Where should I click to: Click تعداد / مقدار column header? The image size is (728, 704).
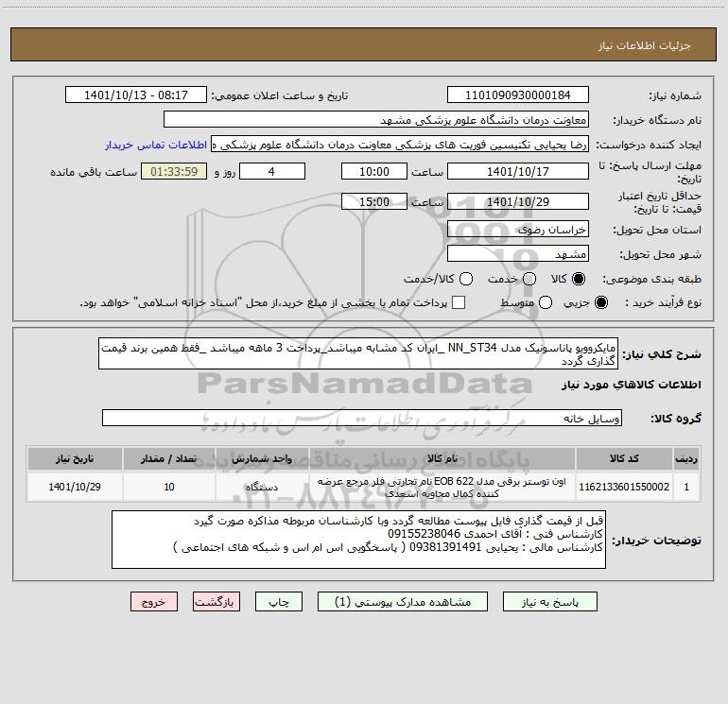(169, 458)
